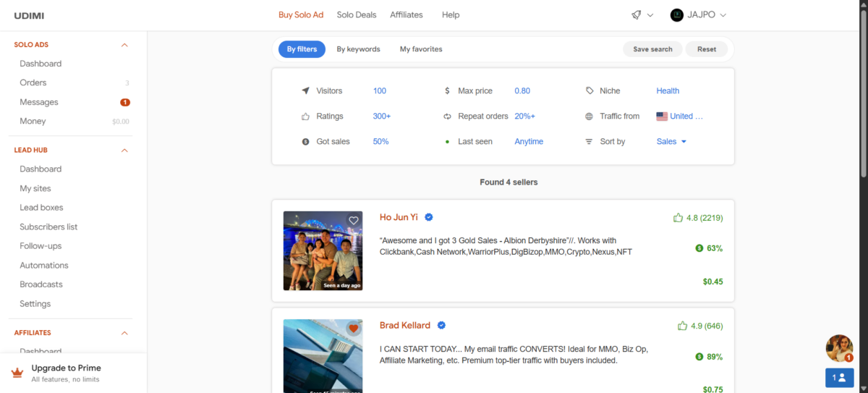Collapse the Solo Ads sidebar section
This screenshot has width=868, height=393.
pyautogui.click(x=124, y=45)
